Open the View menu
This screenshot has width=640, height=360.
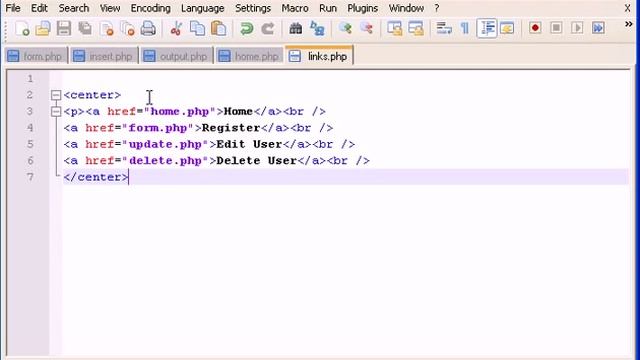point(110,8)
